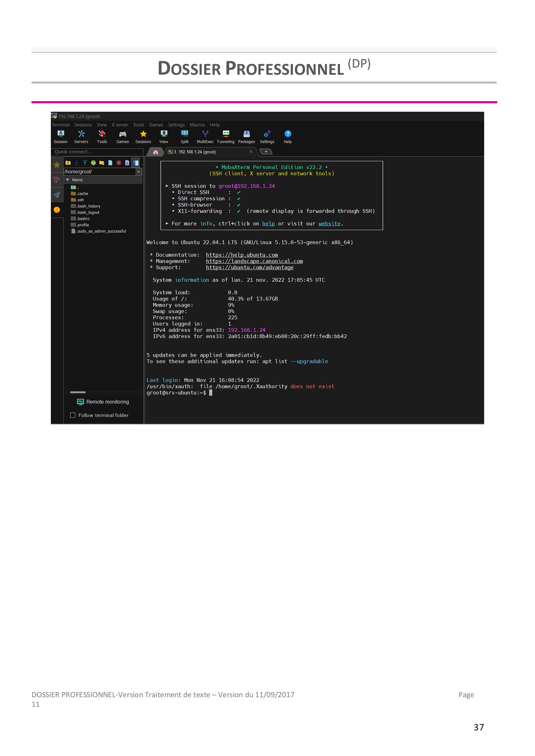Click the red delete file icon
Image resolution: width=535 pixels, height=756 pixels.
click(119, 163)
